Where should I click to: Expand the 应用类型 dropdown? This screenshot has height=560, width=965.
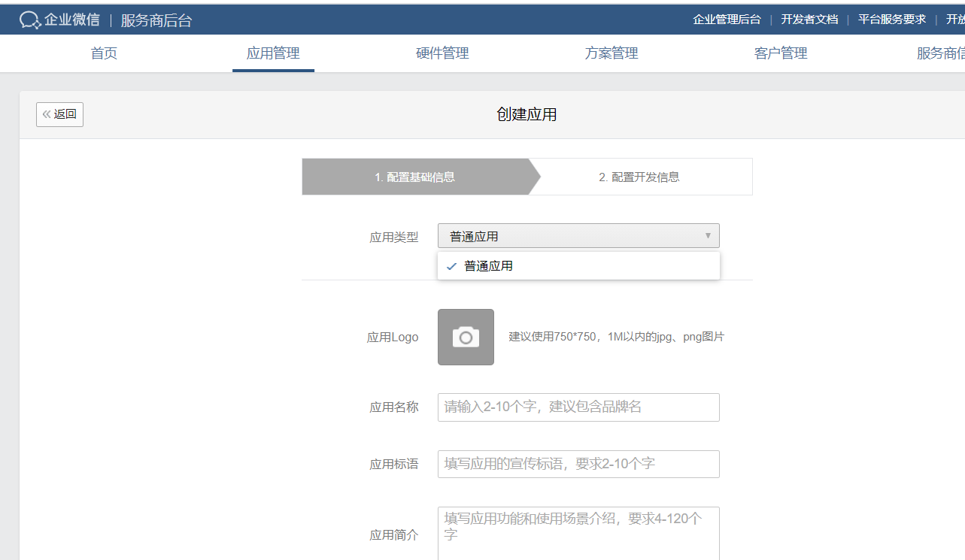[578, 236]
